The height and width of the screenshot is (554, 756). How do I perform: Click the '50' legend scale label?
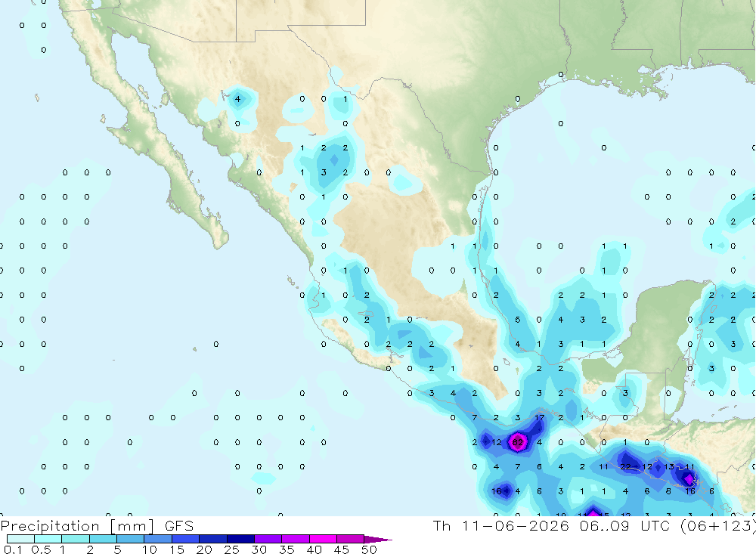369,549
